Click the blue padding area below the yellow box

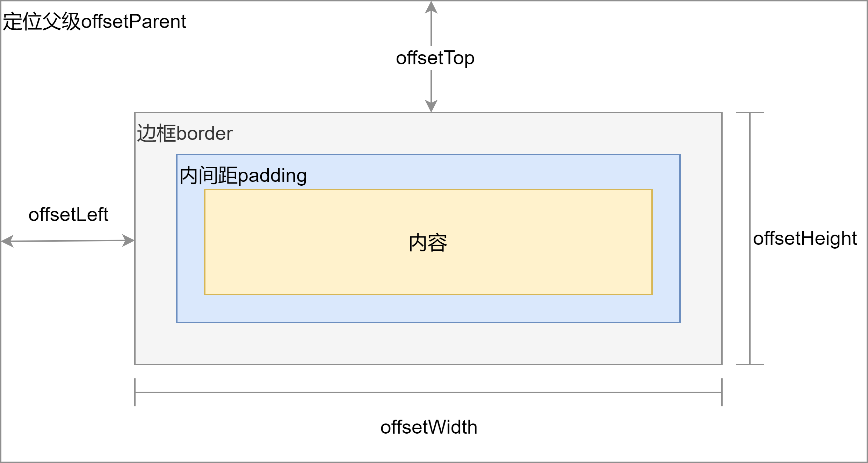[x=428, y=308]
